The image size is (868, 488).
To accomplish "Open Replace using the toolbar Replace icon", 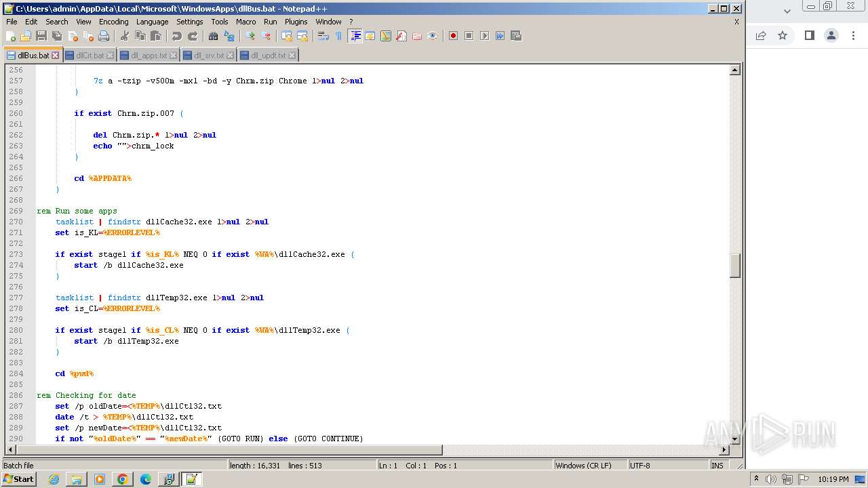I will 229,36.
